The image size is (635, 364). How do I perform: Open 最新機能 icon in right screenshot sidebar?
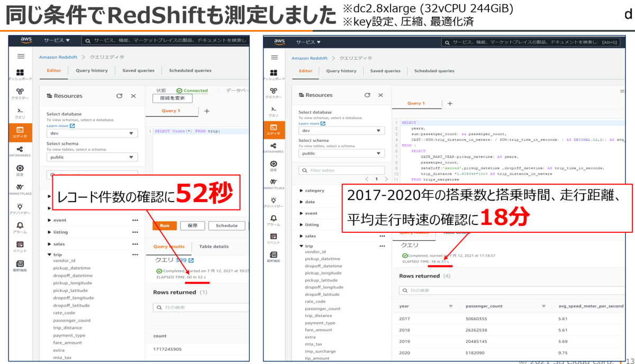(274, 254)
